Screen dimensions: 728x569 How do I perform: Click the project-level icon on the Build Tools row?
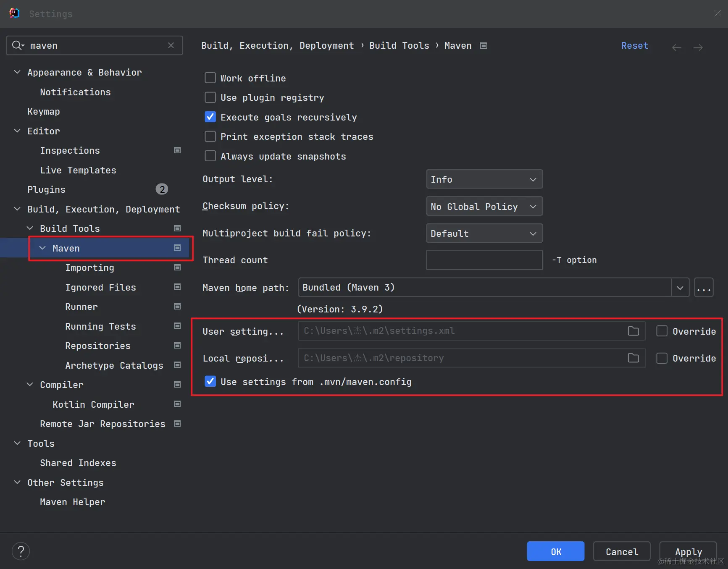(x=177, y=228)
